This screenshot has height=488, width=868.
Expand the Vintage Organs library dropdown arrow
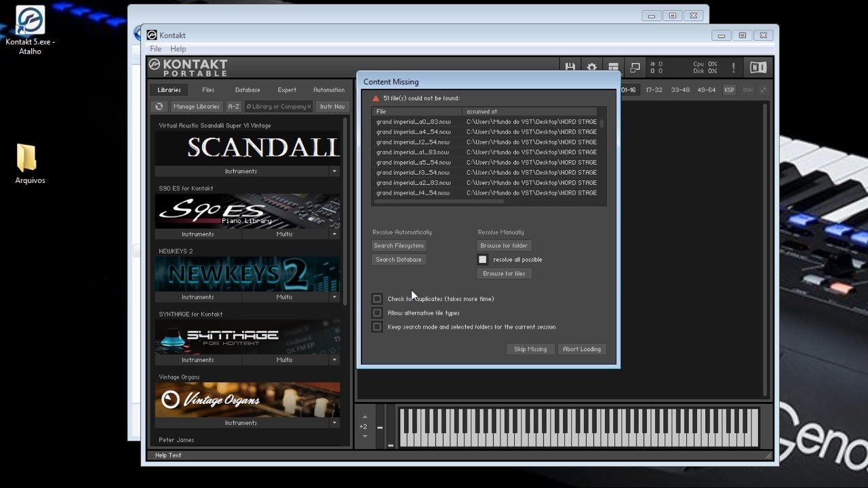pos(334,423)
